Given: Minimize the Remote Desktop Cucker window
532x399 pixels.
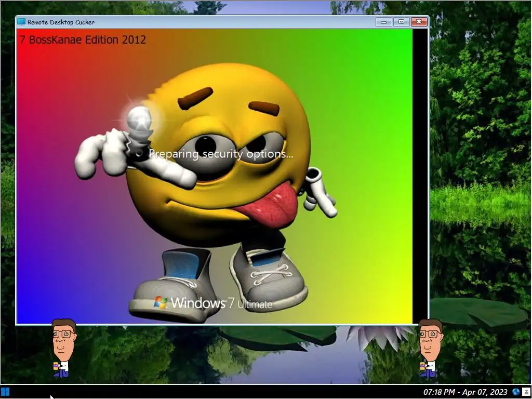Looking at the screenshot, I should [x=384, y=22].
